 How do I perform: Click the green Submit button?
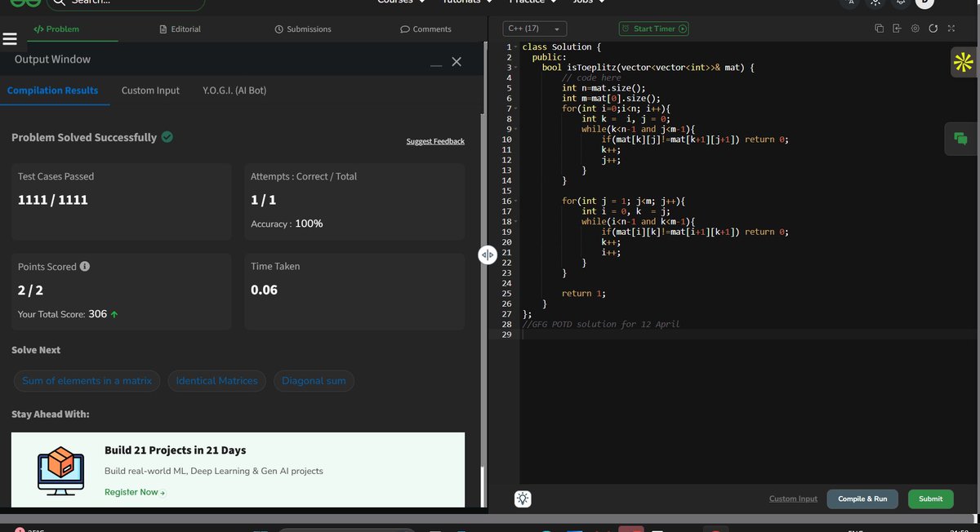point(930,499)
